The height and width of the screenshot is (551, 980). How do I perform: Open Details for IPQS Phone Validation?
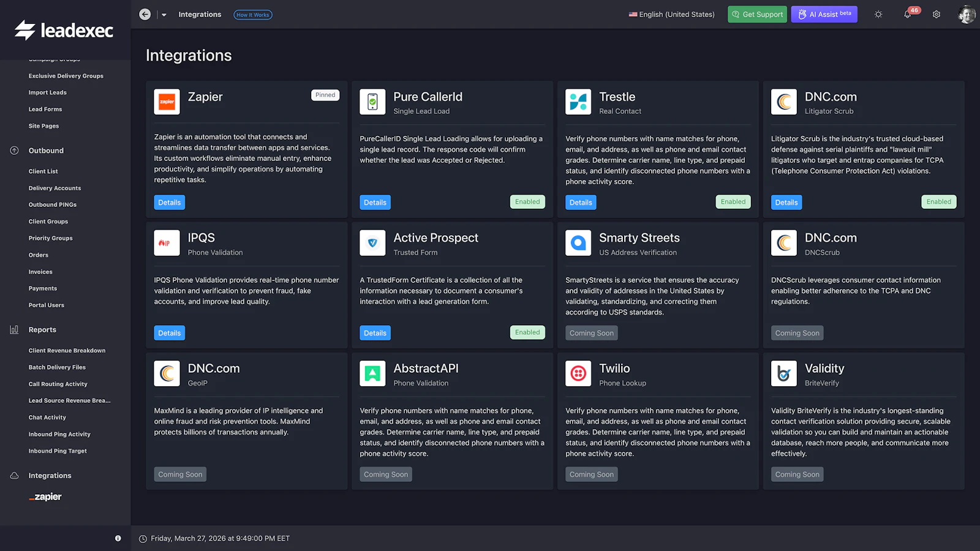[170, 333]
